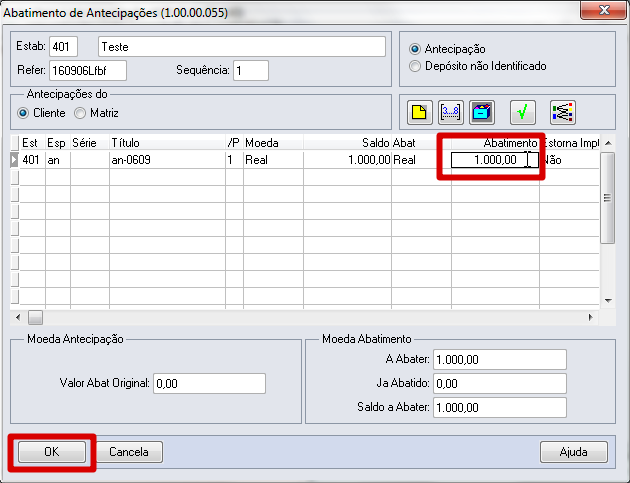
Task: Close the Abatimento de Antecipações window
Action: coord(603,10)
